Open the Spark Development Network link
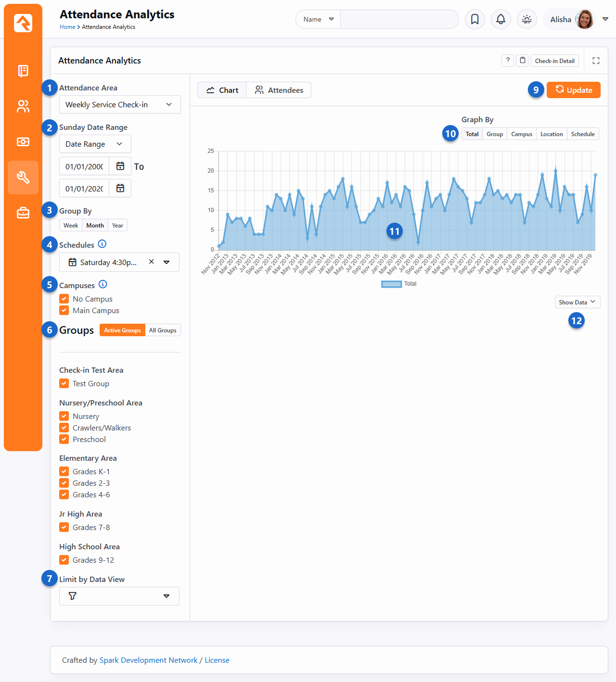This screenshot has width=616, height=682. pyautogui.click(x=148, y=660)
